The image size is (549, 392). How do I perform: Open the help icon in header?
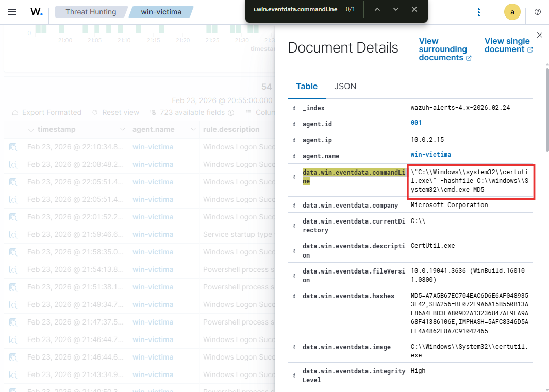[x=538, y=12]
